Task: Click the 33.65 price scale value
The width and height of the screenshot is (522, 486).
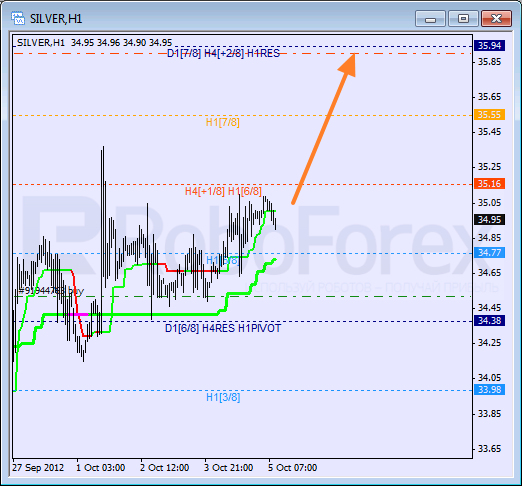Action: point(489,449)
